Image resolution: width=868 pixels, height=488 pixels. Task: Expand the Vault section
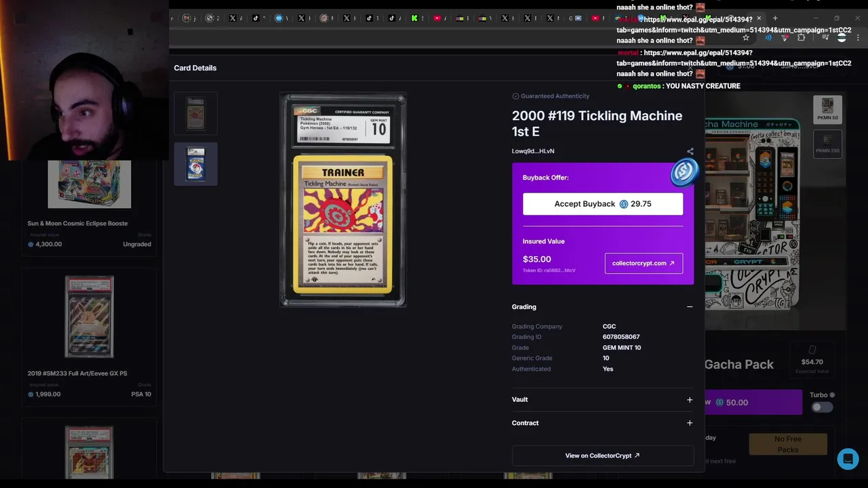pyautogui.click(x=690, y=400)
